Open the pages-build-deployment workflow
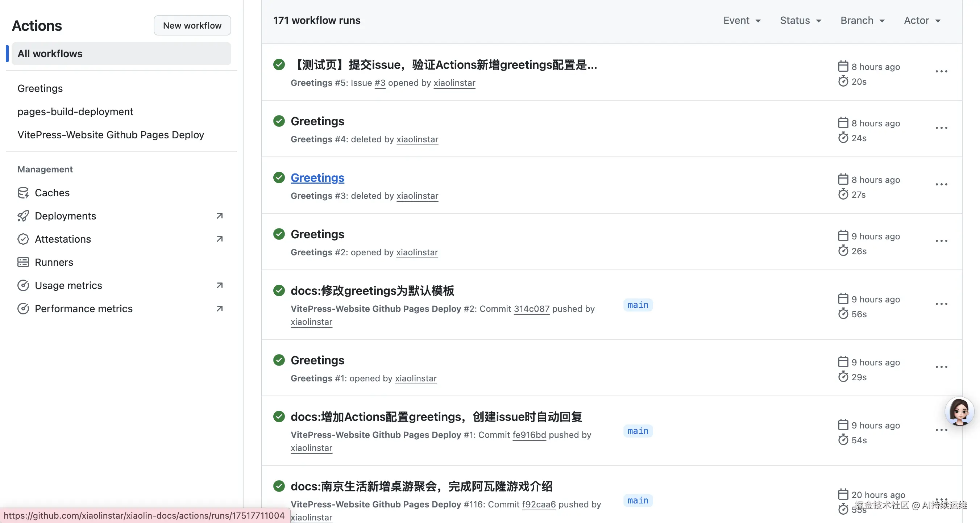This screenshot has height=523, width=980. pyautogui.click(x=75, y=111)
